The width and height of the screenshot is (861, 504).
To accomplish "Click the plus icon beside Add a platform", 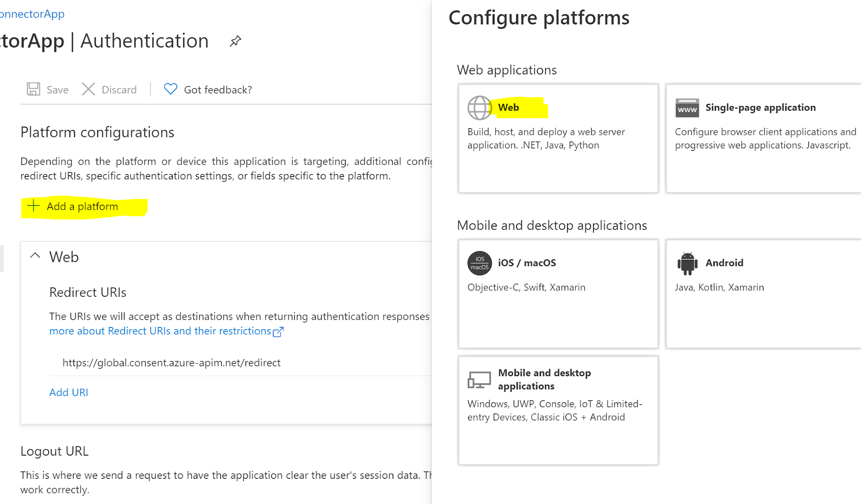I will pos(32,206).
